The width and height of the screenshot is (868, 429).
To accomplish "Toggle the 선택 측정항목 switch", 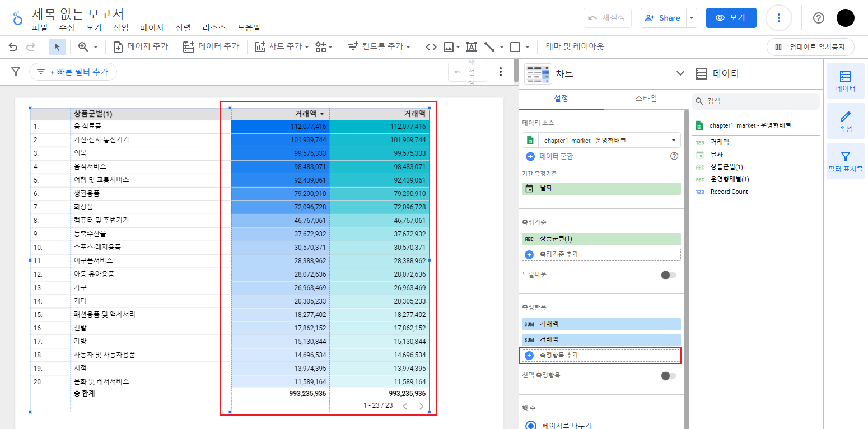I will 668,375.
